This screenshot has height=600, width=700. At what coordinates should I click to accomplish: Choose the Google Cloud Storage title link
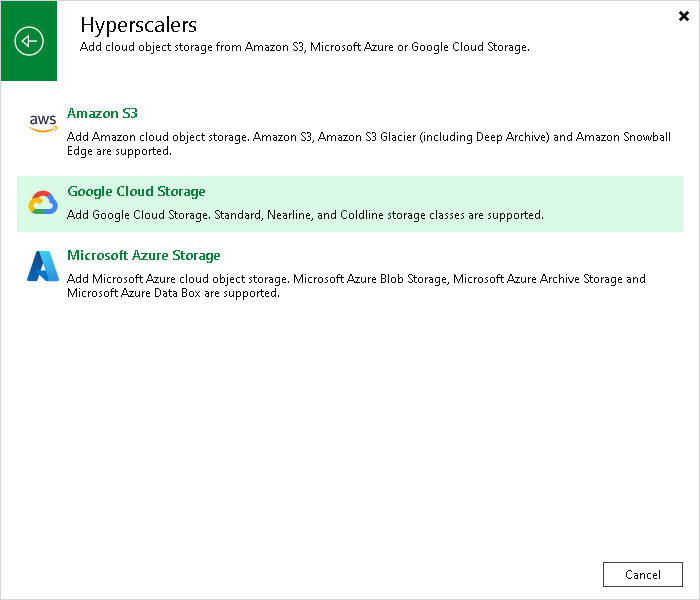pos(136,192)
